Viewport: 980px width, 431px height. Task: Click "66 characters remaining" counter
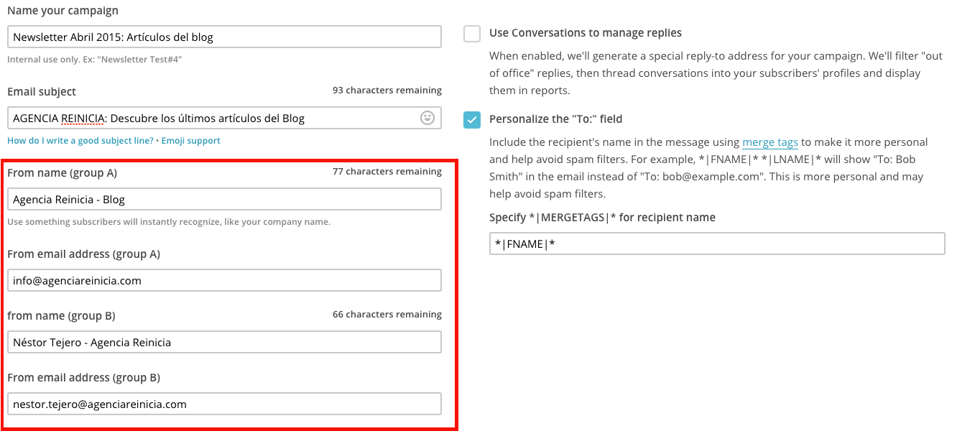coord(387,315)
